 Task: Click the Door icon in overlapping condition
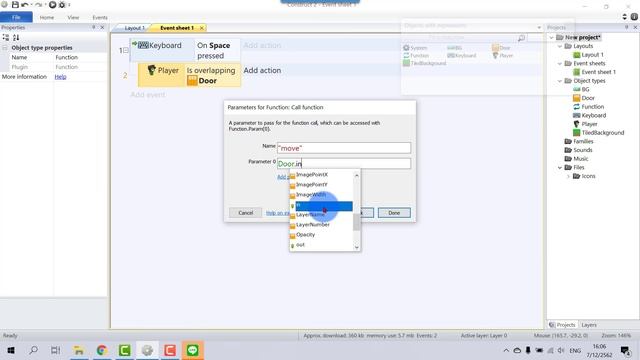192,80
